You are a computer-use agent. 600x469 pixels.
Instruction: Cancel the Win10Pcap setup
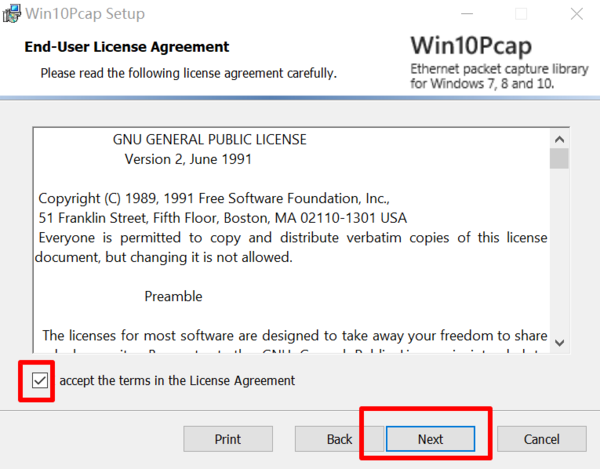pyautogui.click(x=541, y=439)
